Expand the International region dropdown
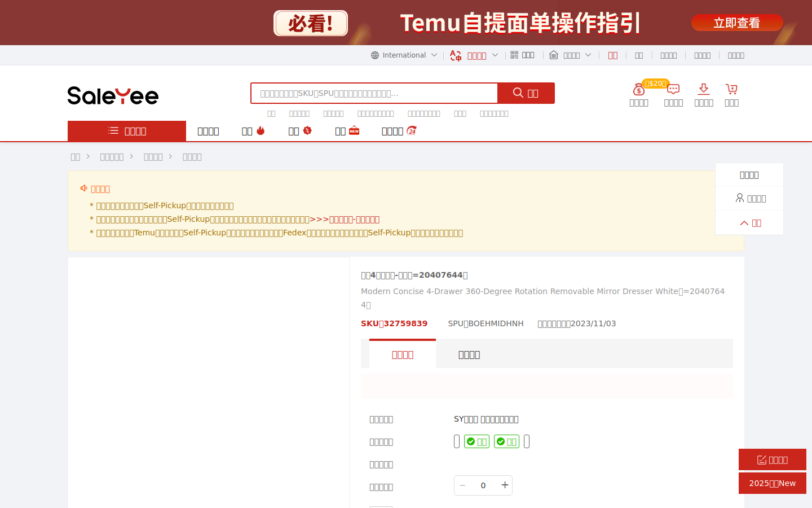 click(404, 55)
